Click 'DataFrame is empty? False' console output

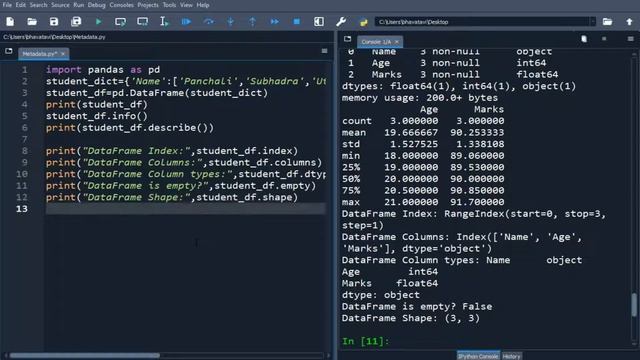pyautogui.click(x=417, y=307)
